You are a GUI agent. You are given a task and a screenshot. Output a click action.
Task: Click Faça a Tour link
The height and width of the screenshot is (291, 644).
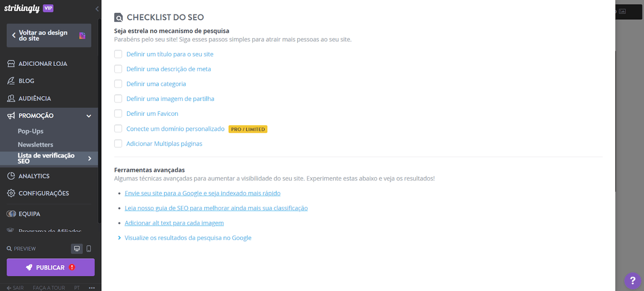[x=49, y=288]
